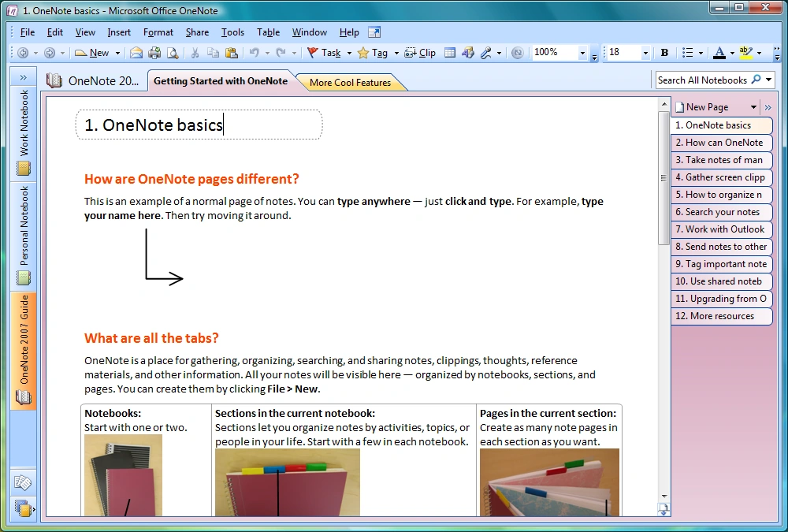The height and width of the screenshot is (532, 788).
Task: Email the current page via the envelope icon
Action: [136, 53]
